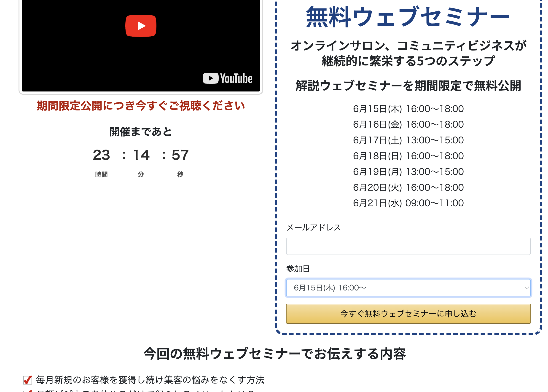The height and width of the screenshot is (392, 548).
Task: Click the 開催まであと countdown heading
Action: tap(141, 132)
